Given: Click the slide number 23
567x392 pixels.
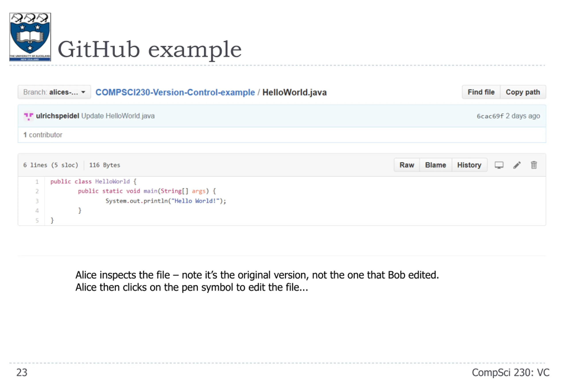Looking at the screenshot, I should (22, 372).
